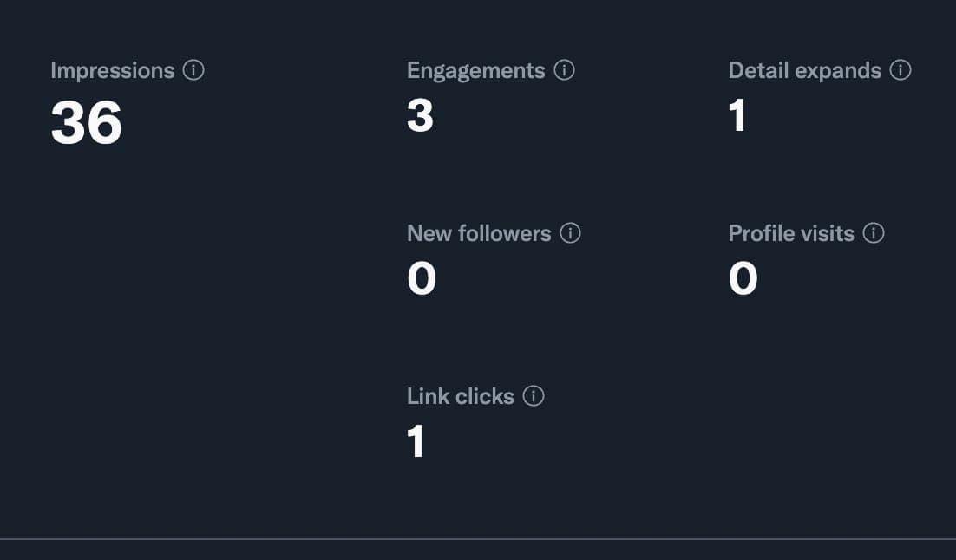
Task: Click the Detail expands label text
Action: coord(804,70)
